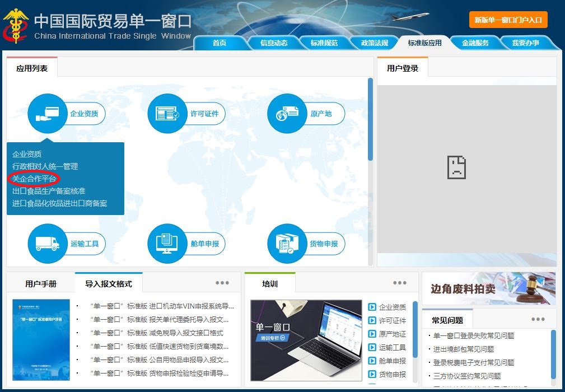Open the 边角废料拍卖 banner
The width and height of the screenshot is (565, 392).
(x=489, y=288)
